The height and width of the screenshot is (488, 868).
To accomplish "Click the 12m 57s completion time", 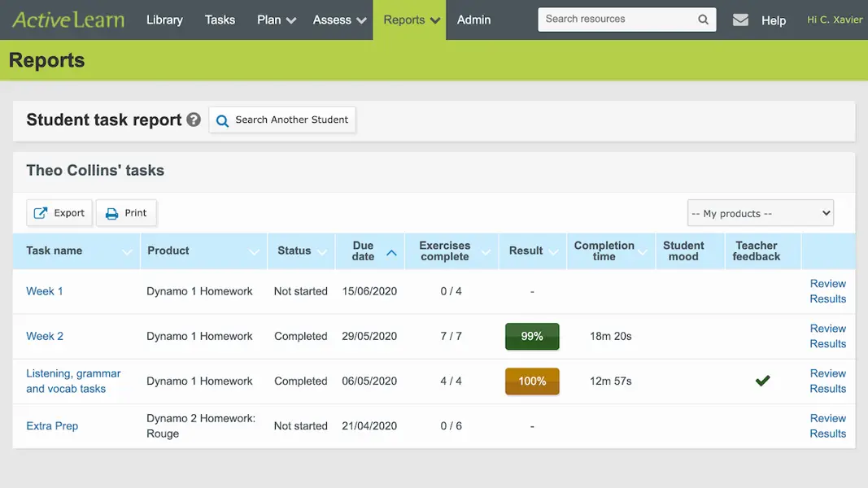I will (611, 381).
